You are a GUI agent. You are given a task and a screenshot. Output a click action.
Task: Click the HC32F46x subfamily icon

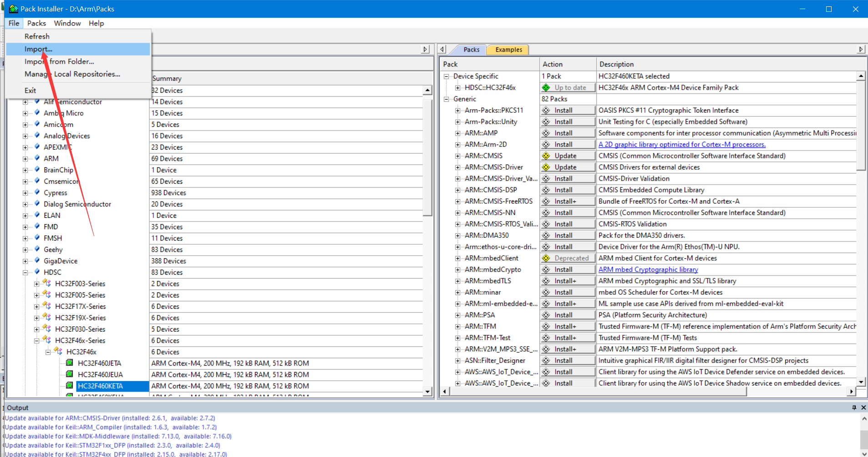coord(58,351)
